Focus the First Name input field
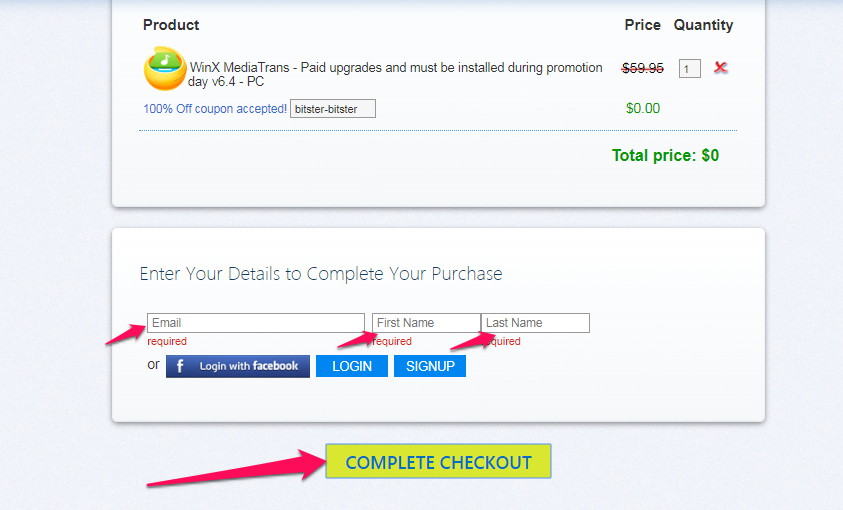 click(x=426, y=323)
